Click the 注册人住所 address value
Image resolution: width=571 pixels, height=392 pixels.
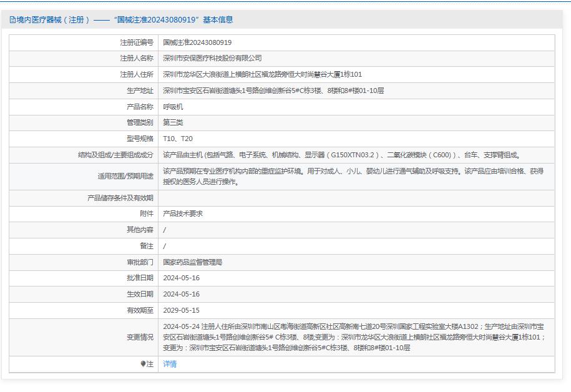(x=262, y=74)
